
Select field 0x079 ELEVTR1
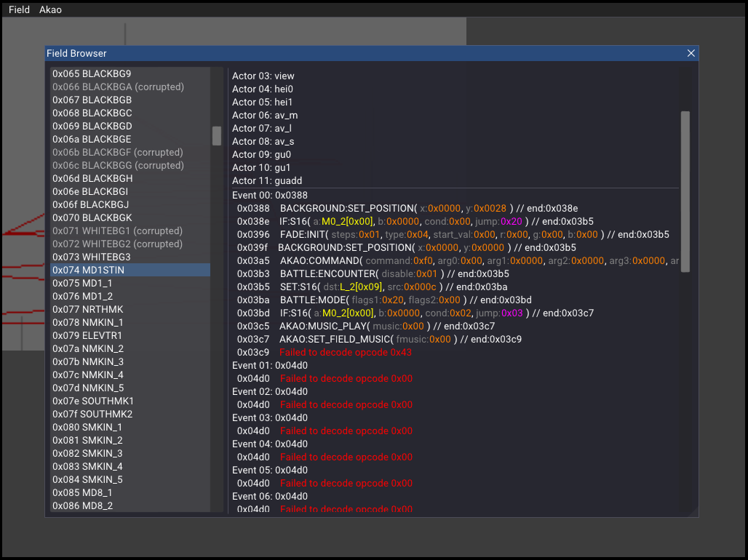(87, 335)
